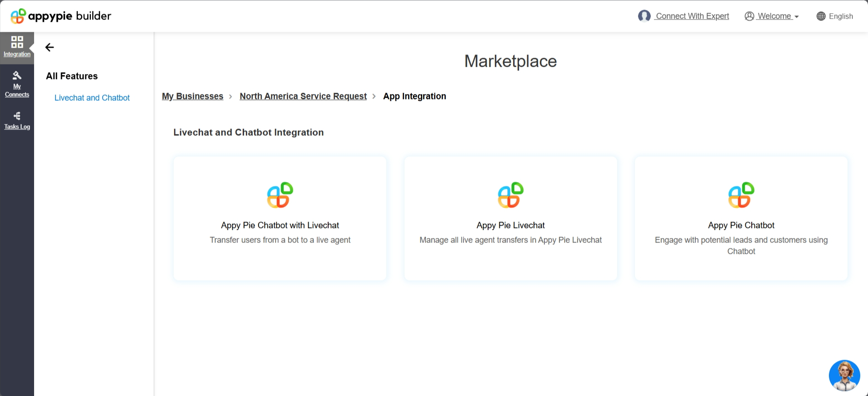This screenshot has width=868, height=396.
Task: Click the Welcome account menu label
Action: tap(774, 16)
